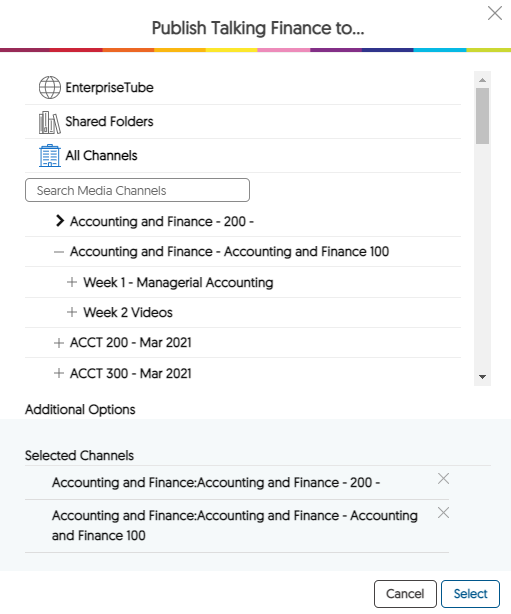This screenshot has height=614, width=511.
Task: Expand ACCT 200 - Mar 2021
Action: coord(59,343)
